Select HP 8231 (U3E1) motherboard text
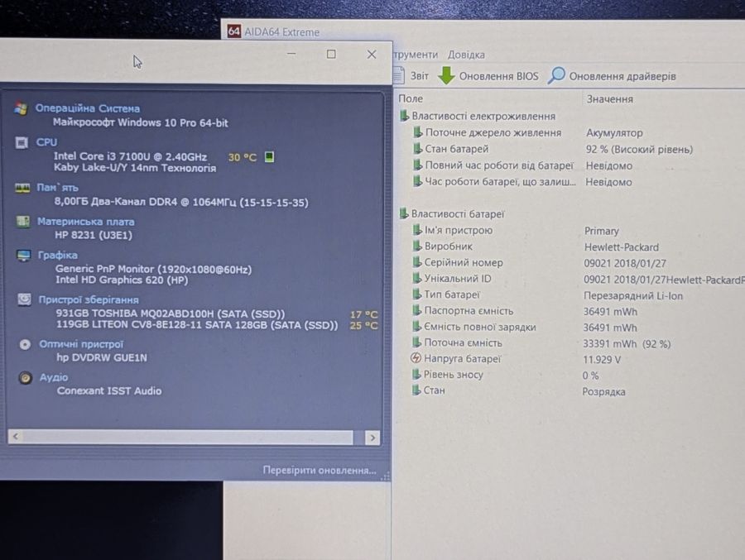 pyautogui.click(x=94, y=235)
